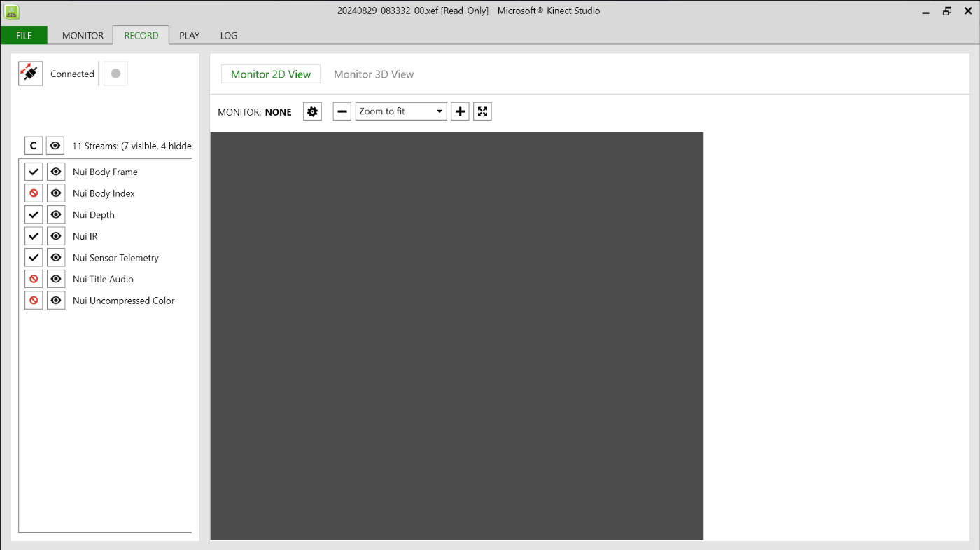Open the Zoom to fit dropdown
The image size is (980, 550).
click(401, 111)
